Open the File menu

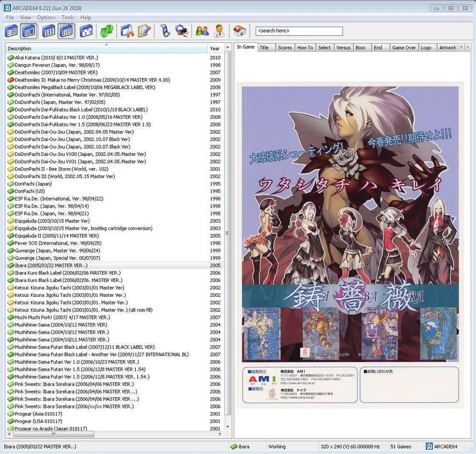10,17
